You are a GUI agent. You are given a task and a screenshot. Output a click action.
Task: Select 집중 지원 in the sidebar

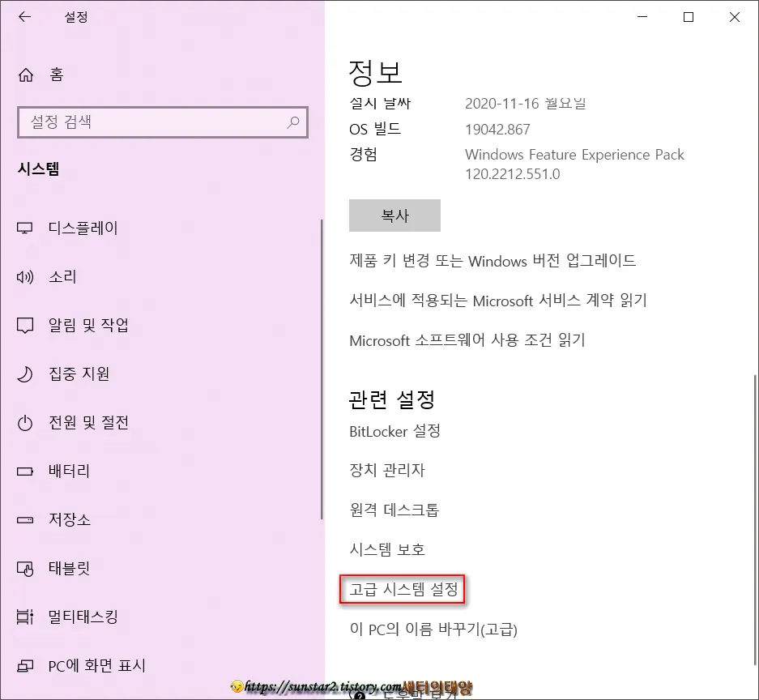click(x=79, y=374)
